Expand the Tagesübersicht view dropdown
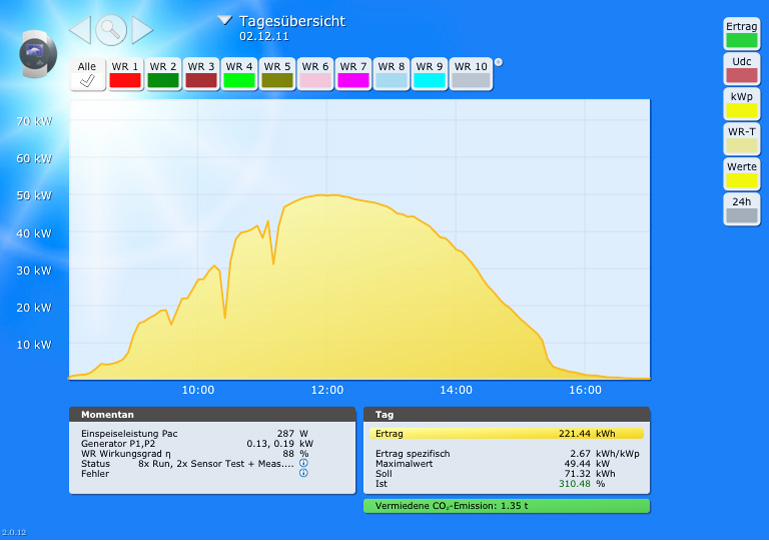The image size is (769, 541). coord(225,20)
